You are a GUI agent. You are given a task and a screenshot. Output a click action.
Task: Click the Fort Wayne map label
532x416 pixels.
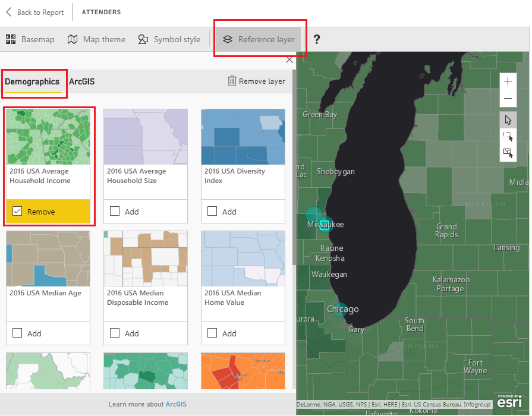(x=476, y=367)
